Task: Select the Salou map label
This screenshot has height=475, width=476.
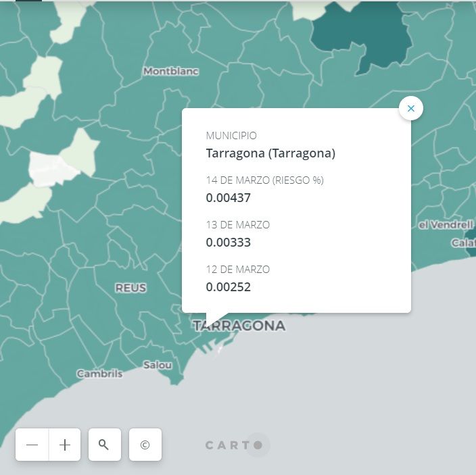Action: 158,365
